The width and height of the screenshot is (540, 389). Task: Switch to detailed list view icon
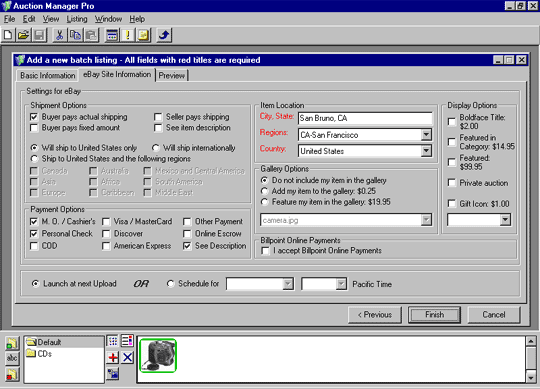pyautogui.click(x=127, y=341)
